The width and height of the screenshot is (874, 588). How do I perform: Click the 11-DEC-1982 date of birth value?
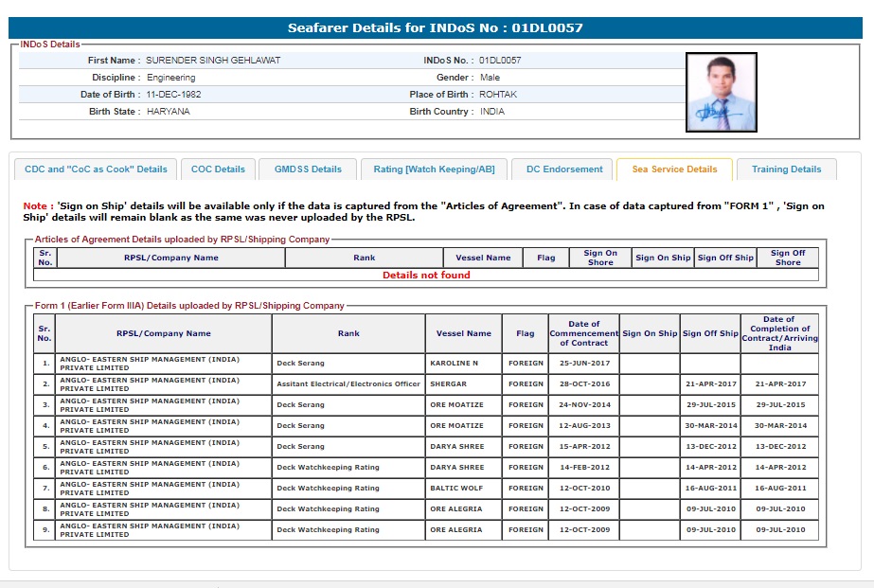173,95
